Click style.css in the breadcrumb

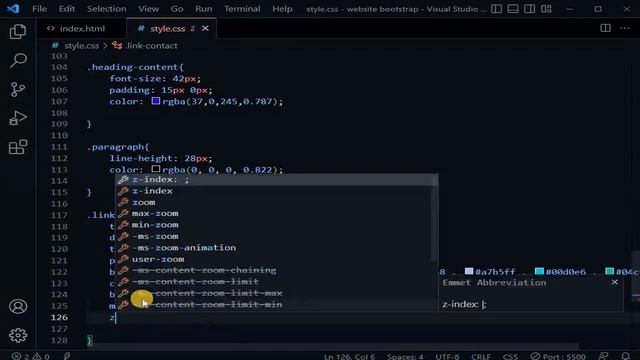[x=81, y=46]
